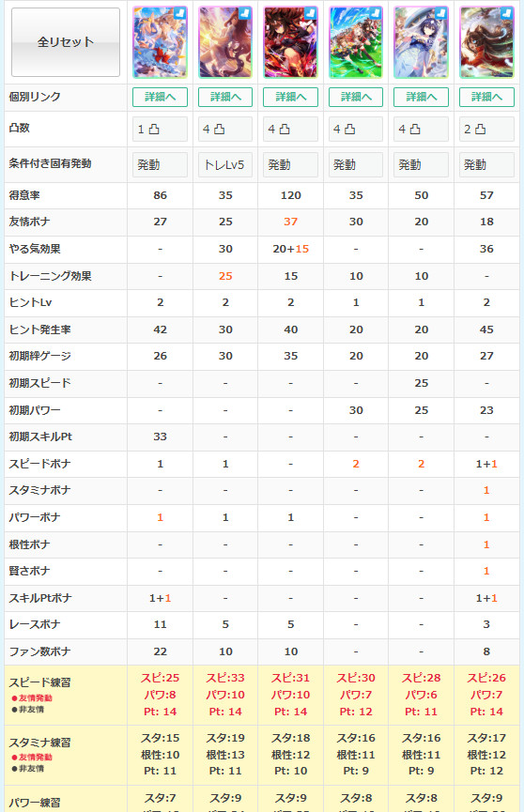524x812 pixels.
Task: Open the 詳細へ link for the first card
Action: coord(161,97)
